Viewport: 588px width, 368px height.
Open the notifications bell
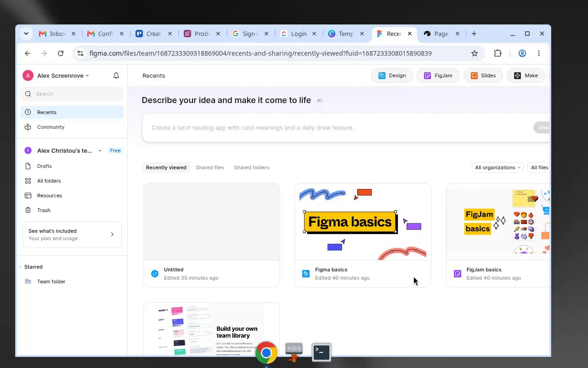pyautogui.click(x=116, y=75)
